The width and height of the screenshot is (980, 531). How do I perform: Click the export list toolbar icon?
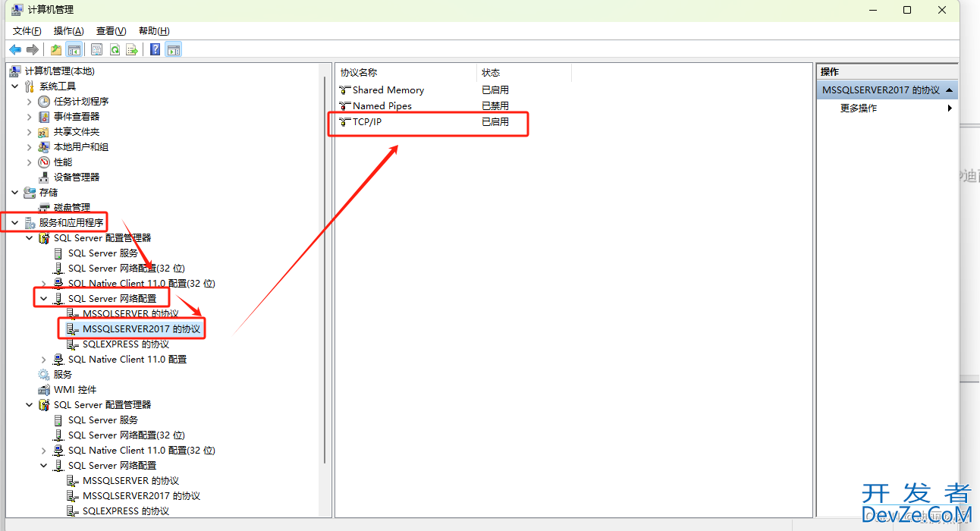[132, 49]
